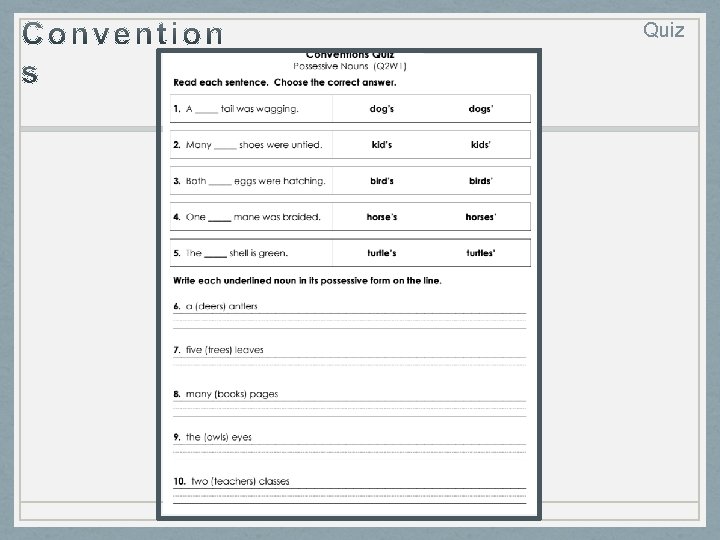Choose answer turtles'
The width and height of the screenshot is (720, 540).
(481, 253)
